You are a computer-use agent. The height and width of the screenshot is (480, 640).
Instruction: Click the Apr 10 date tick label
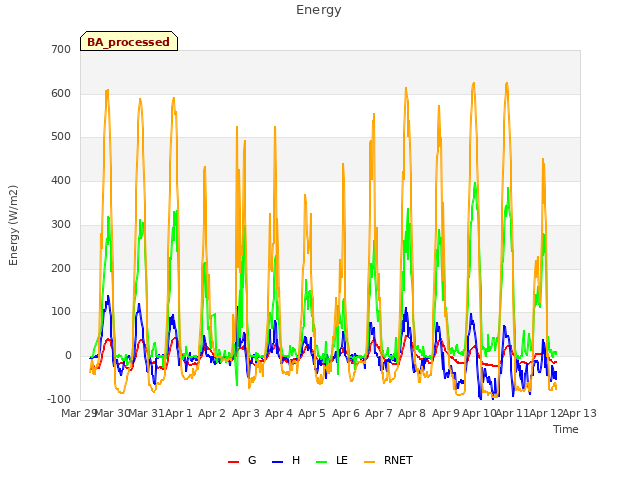click(479, 413)
